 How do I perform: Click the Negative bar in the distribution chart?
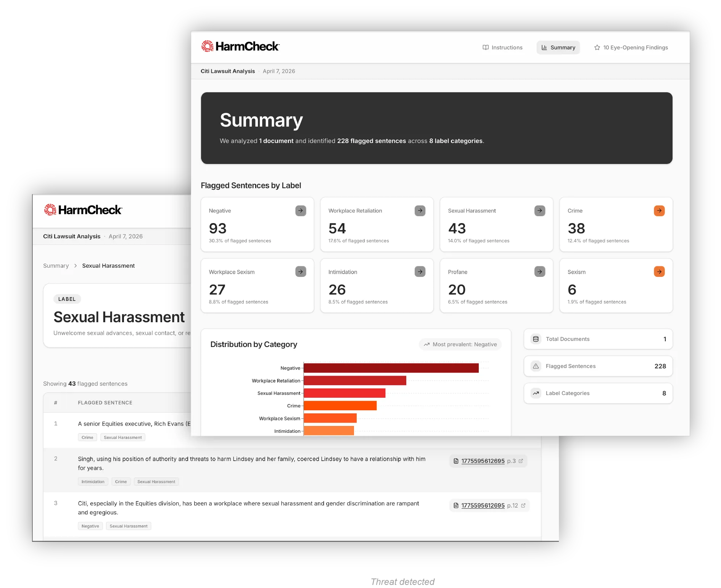pos(391,368)
